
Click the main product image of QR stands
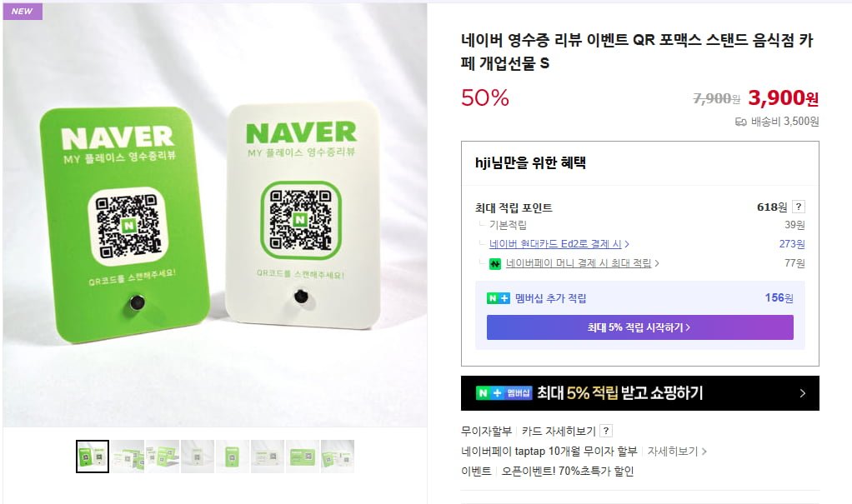tap(214, 215)
